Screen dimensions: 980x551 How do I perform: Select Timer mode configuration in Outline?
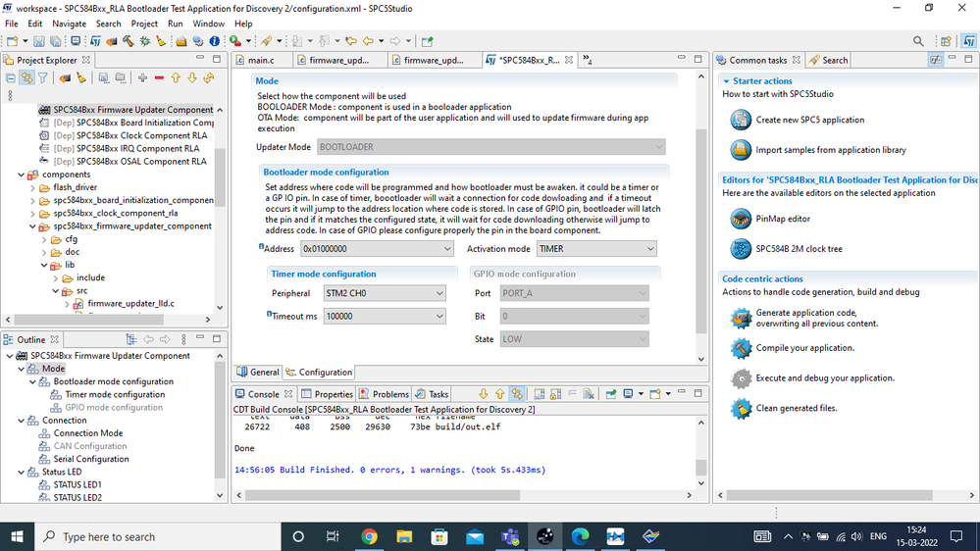tap(115, 394)
